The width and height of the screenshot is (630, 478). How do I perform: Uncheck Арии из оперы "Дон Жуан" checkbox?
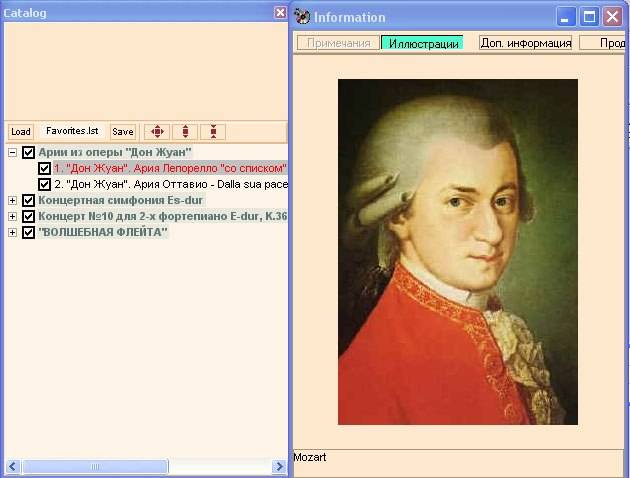(28, 152)
